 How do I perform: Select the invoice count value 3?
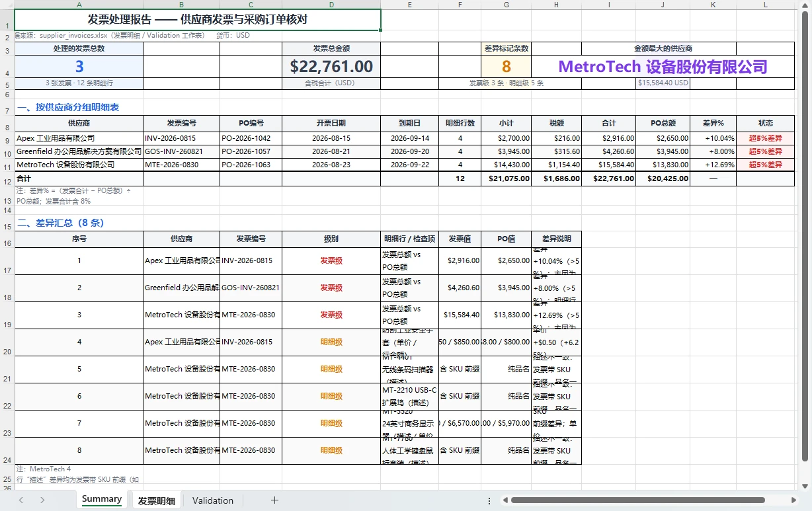pos(79,66)
